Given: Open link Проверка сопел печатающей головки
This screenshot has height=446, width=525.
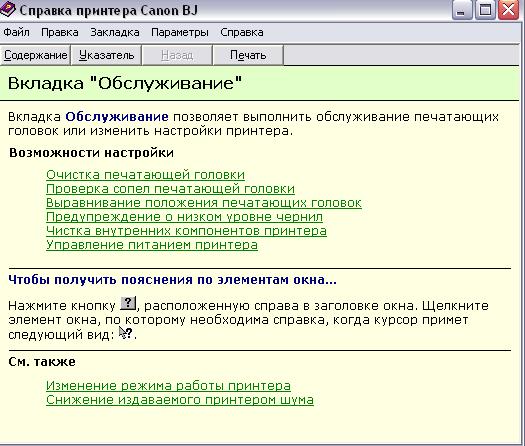Looking at the screenshot, I should [170, 189].
